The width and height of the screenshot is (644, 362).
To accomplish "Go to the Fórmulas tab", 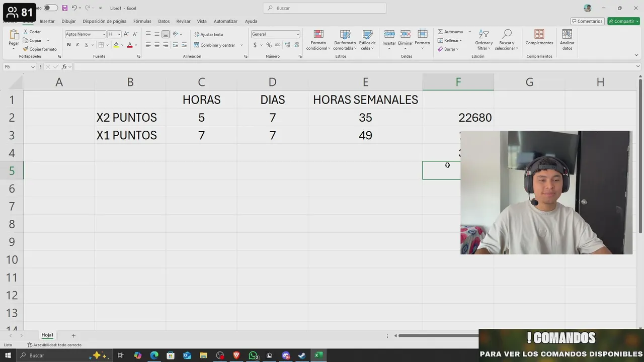I will point(142,21).
